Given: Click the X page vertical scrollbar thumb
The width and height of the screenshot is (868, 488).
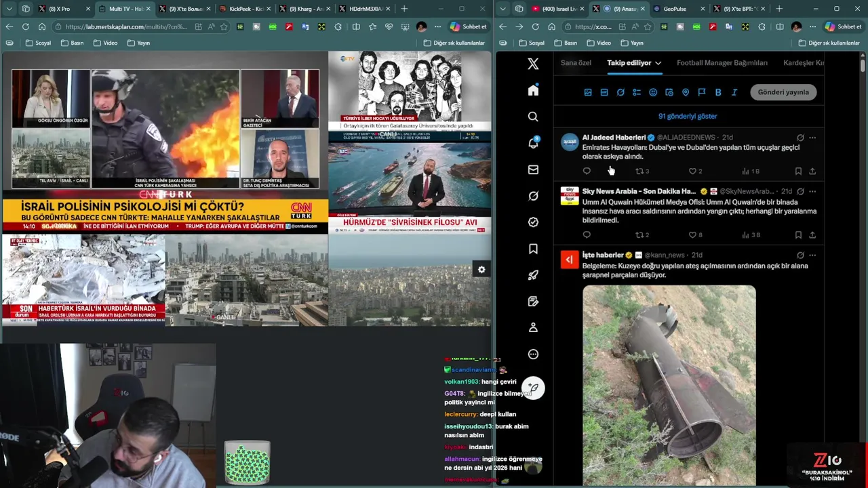Looking at the screenshot, I should tap(863, 65).
